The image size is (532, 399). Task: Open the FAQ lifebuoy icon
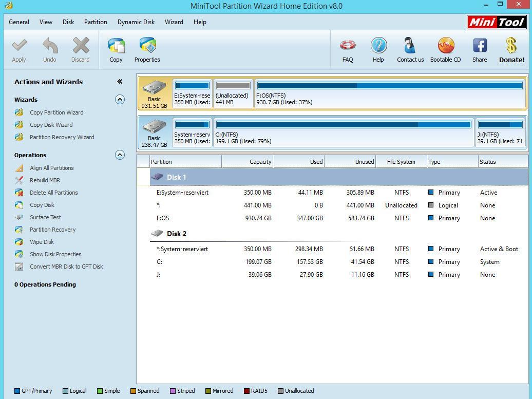pyautogui.click(x=348, y=45)
